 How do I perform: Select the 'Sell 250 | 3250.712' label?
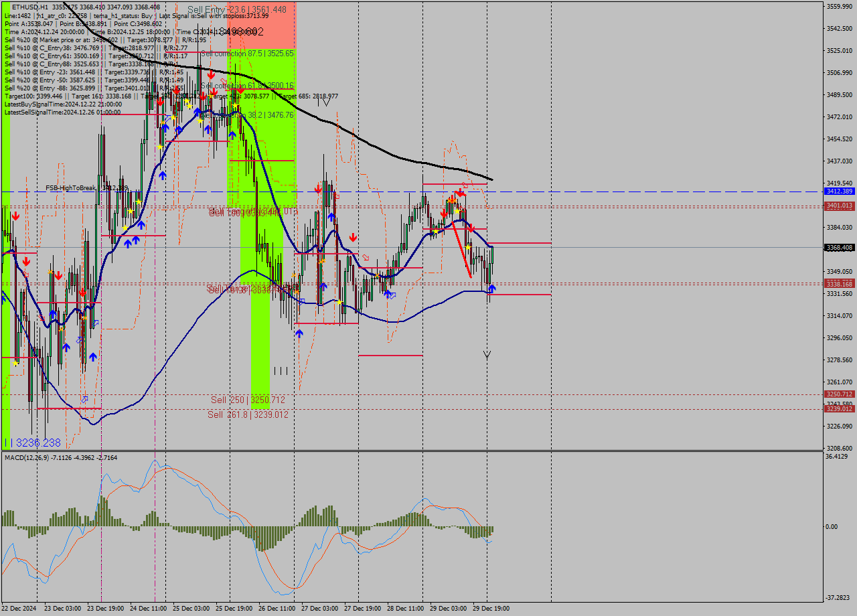(x=248, y=400)
